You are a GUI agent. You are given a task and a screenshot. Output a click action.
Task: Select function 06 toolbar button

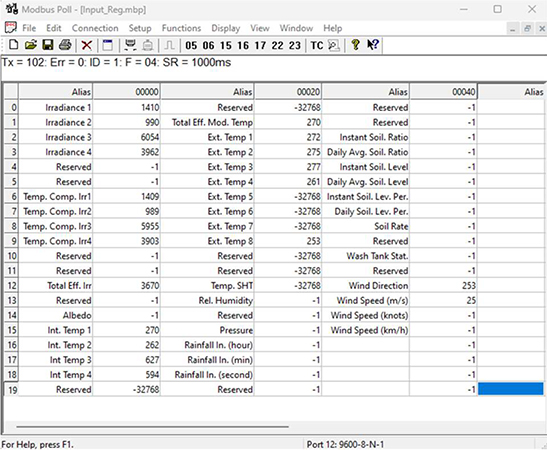tap(208, 45)
